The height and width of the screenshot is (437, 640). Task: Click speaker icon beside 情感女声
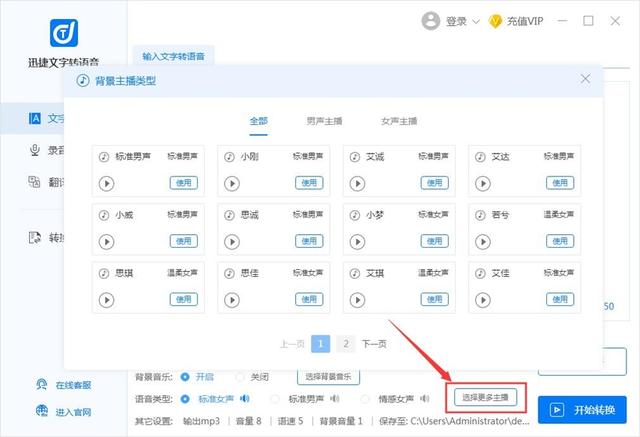[x=425, y=399]
